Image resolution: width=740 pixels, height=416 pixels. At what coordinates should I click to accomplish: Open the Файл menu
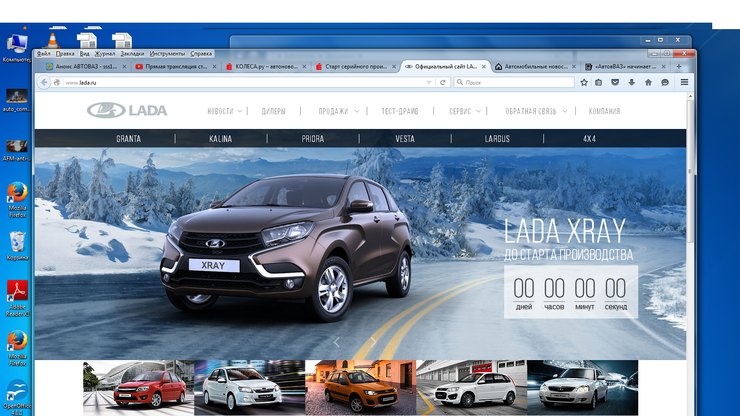point(43,53)
